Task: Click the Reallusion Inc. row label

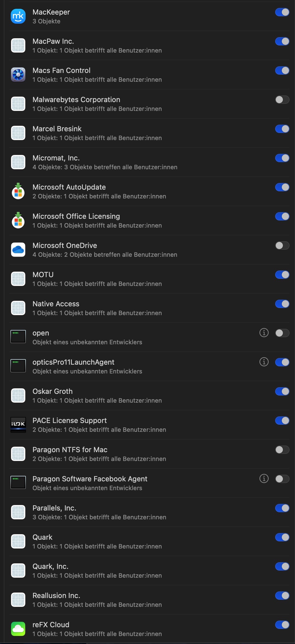Action: [56, 596]
